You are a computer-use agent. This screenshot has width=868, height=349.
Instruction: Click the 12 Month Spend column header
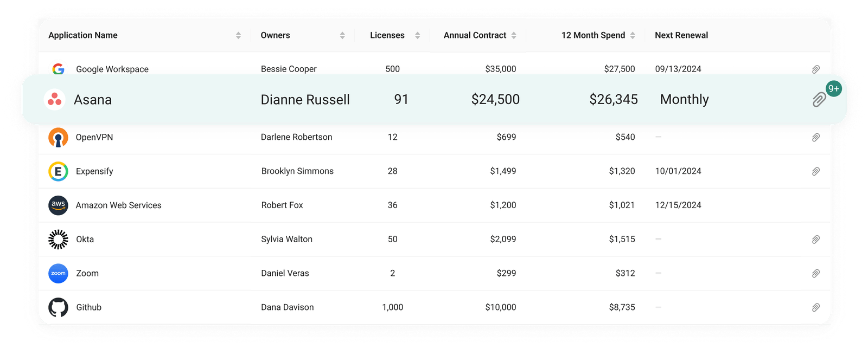592,35
